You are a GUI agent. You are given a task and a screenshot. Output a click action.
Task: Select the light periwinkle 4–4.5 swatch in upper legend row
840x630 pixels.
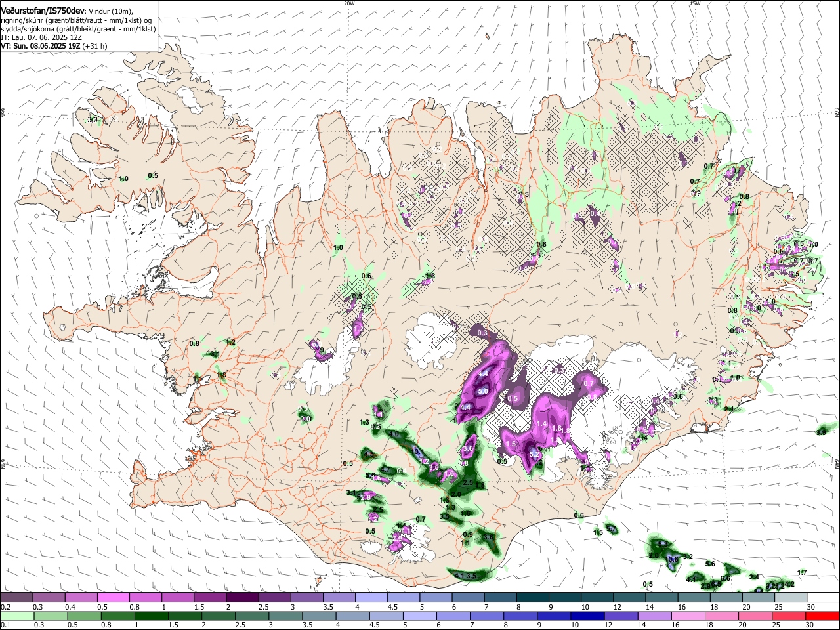(371, 598)
